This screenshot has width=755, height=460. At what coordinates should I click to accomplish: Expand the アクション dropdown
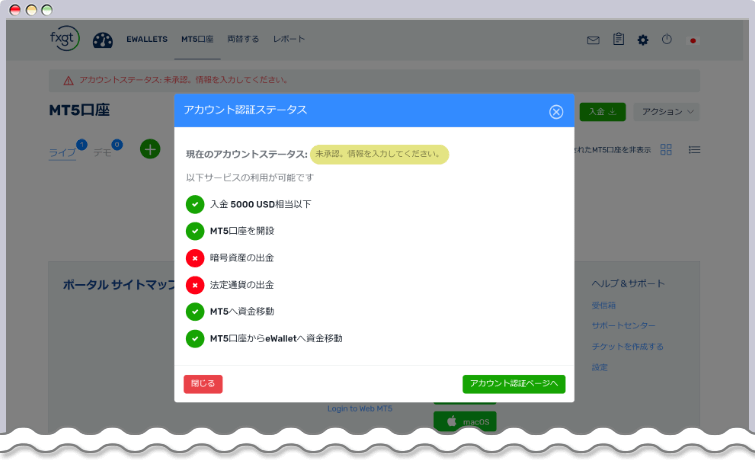[667, 112]
